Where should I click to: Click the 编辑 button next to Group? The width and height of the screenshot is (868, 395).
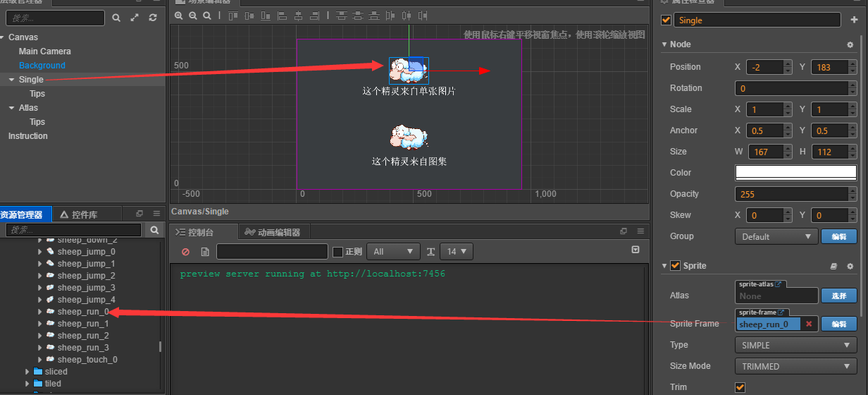tap(838, 236)
